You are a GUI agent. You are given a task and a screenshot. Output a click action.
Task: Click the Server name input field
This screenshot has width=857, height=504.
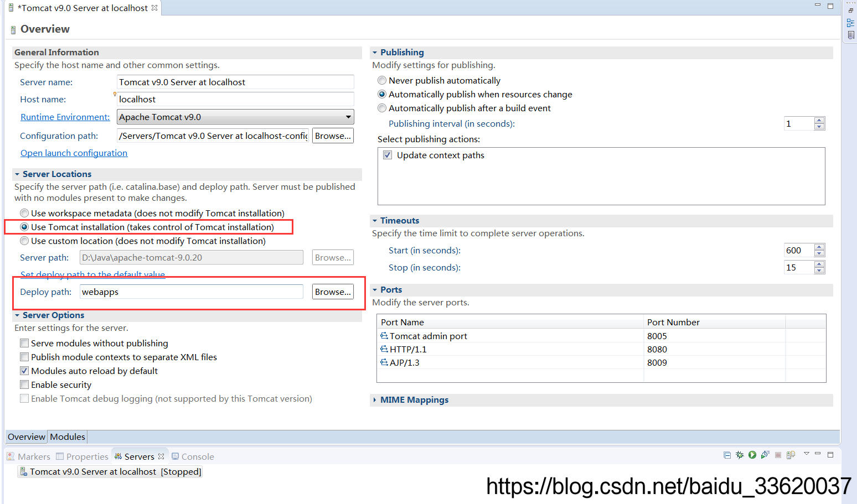tap(235, 82)
